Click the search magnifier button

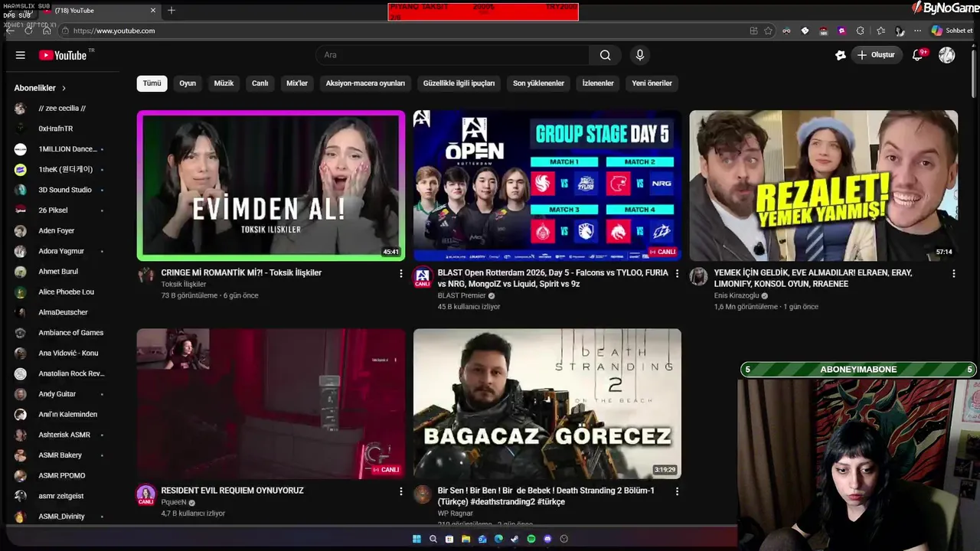click(606, 55)
